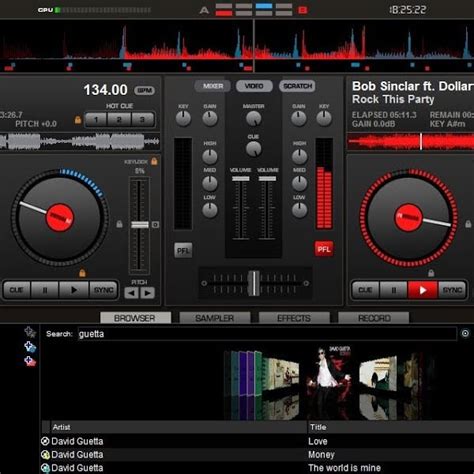Click the right deck red turntable label
474x474 pixels.
(x=408, y=217)
